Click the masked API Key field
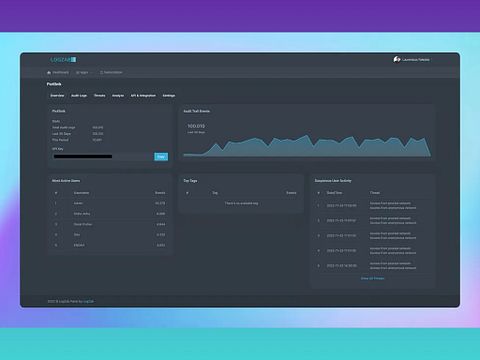 click(103, 157)
